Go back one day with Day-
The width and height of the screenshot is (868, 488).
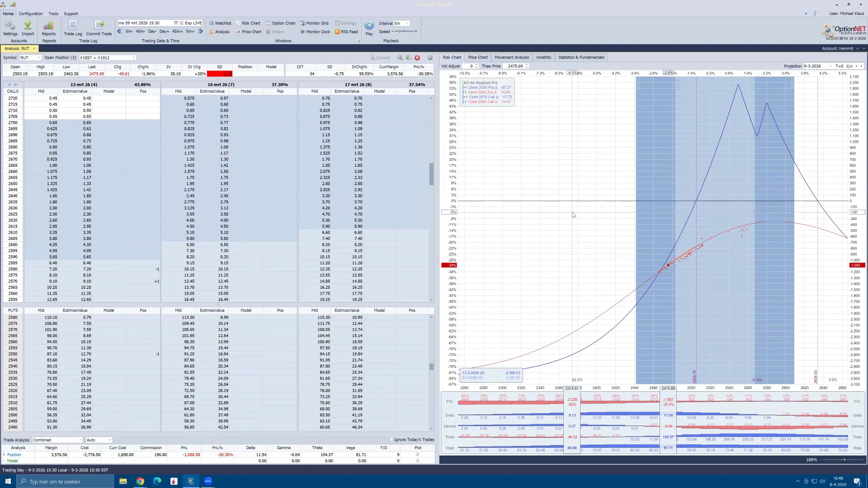(x=152, y=32)
